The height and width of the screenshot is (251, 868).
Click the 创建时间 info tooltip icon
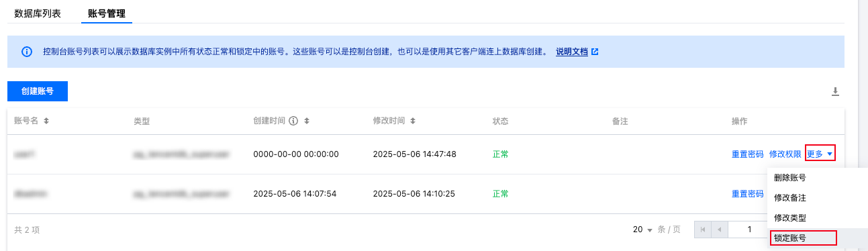click(x=293, y=121)
